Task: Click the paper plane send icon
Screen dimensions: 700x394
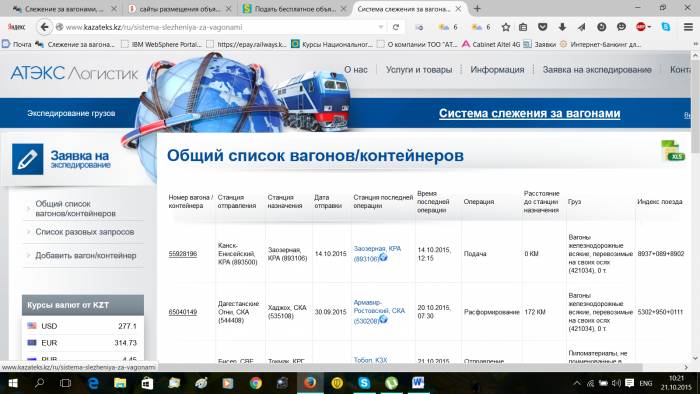Action: [x=581, y=27]
